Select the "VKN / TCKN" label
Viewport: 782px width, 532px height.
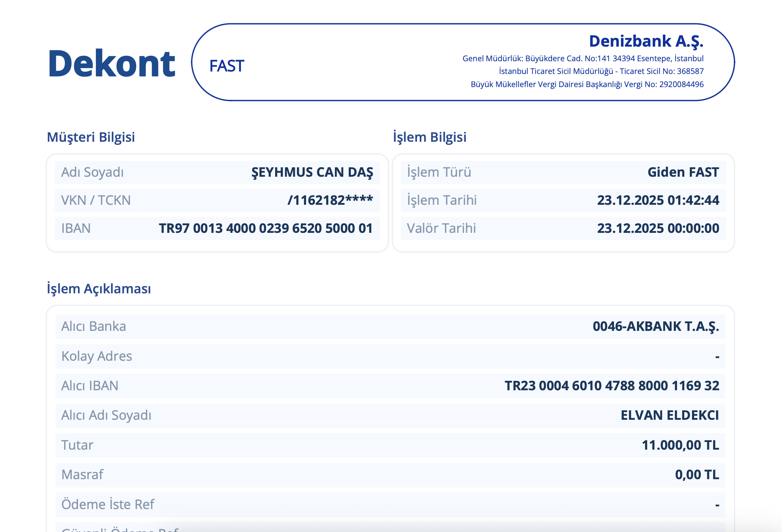click(96, 200)
